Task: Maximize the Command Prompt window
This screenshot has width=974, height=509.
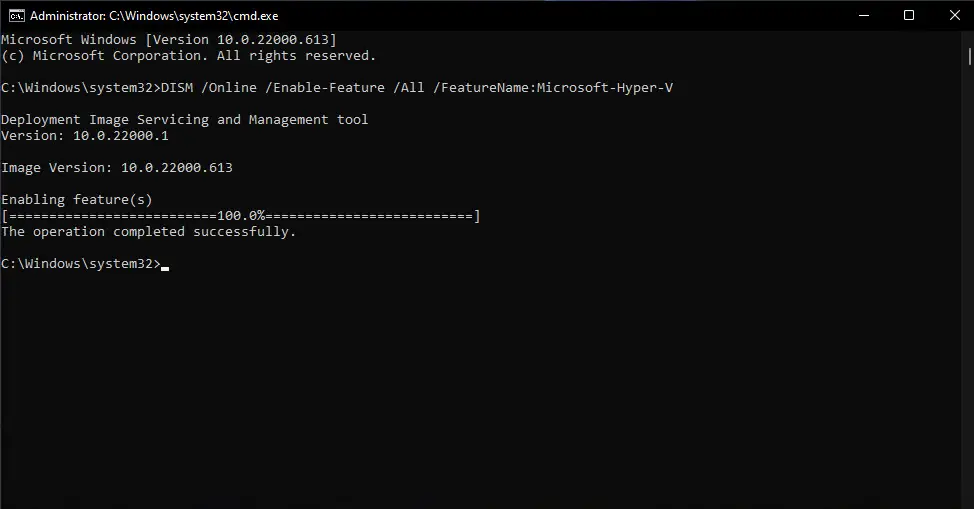Action: tap(908, 15)
